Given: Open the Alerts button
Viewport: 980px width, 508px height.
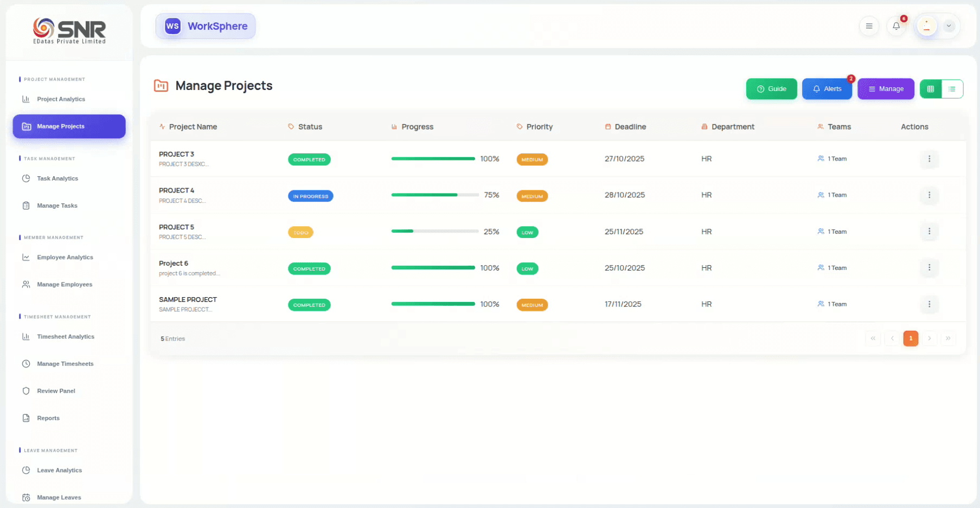Looking at the screenshot, I should pyautogui.click(x=827, y=89).
